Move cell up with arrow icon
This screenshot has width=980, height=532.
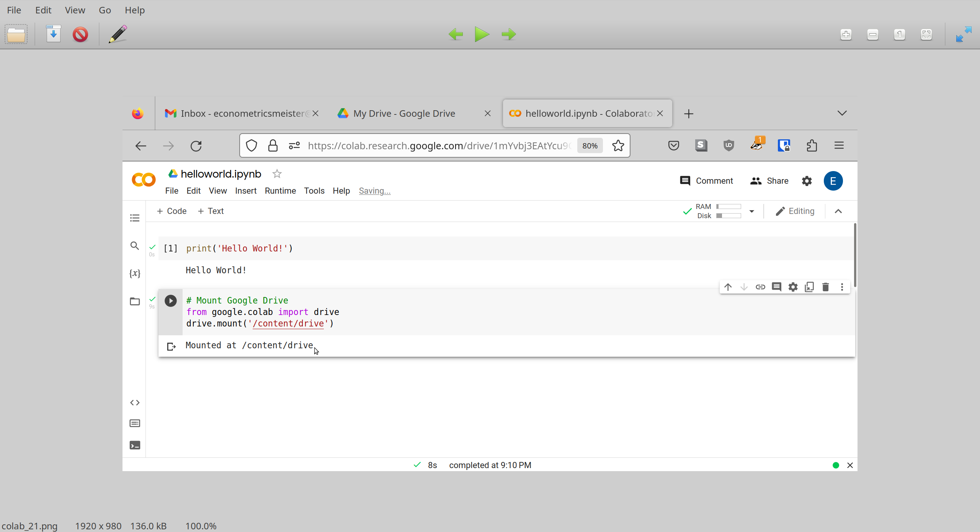pyautogui.click(x=728, y=287)
